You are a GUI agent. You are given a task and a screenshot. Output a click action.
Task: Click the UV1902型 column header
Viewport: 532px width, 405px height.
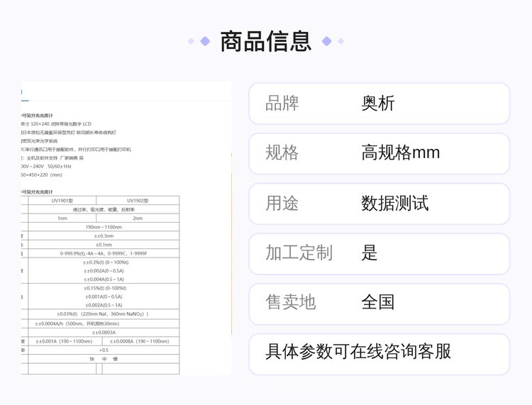click(138, 201)
